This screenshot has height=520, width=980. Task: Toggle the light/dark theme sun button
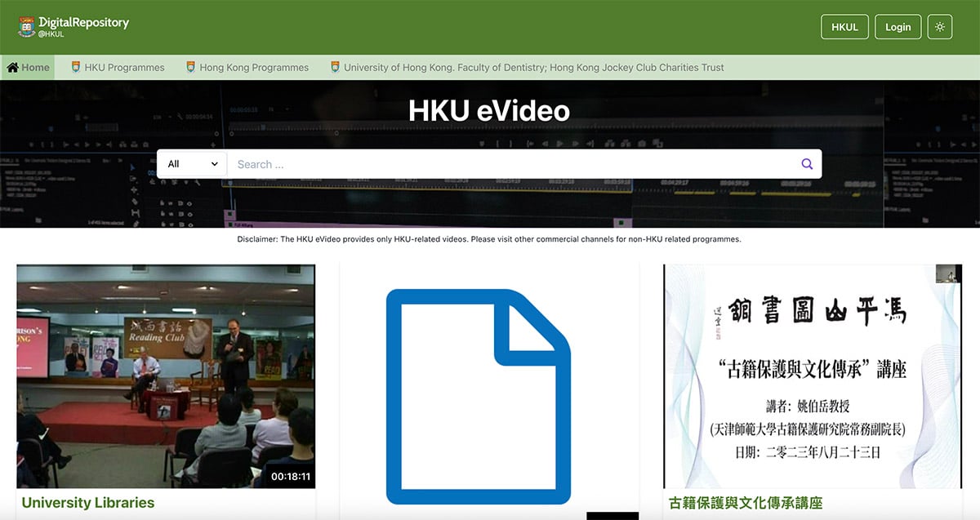tap(940, 27)
